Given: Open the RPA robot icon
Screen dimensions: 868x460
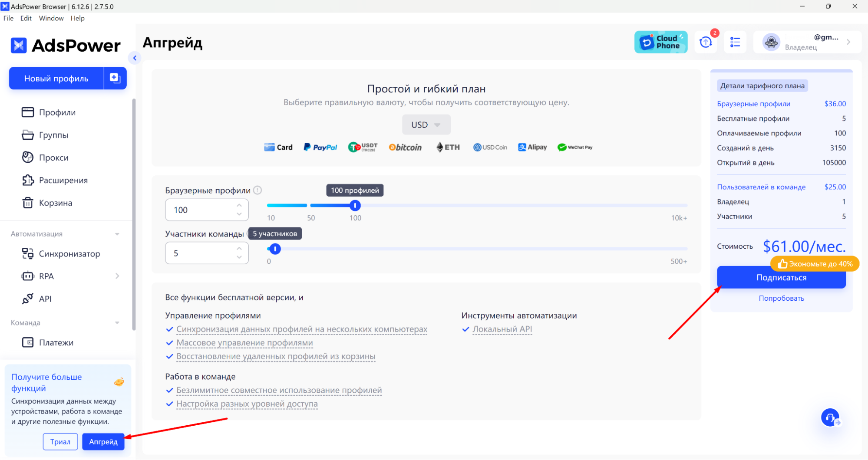Looking at the screenshot, I should click(28, 276).
